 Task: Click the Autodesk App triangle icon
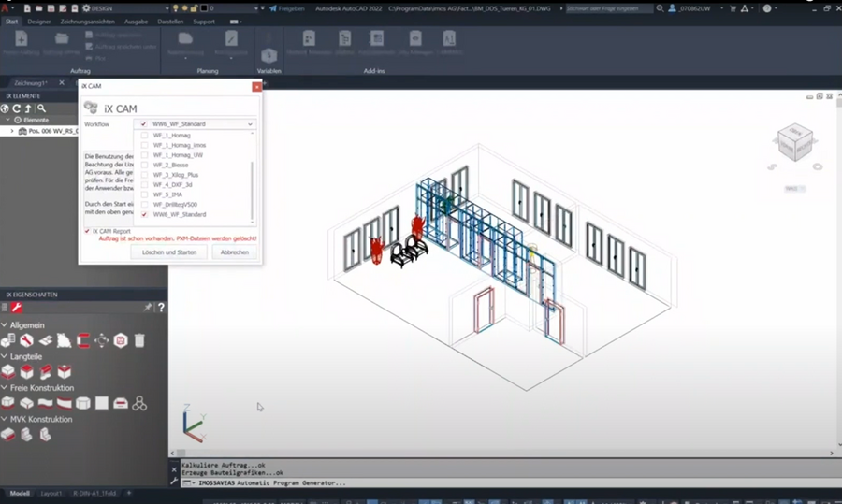click(745, 8)
